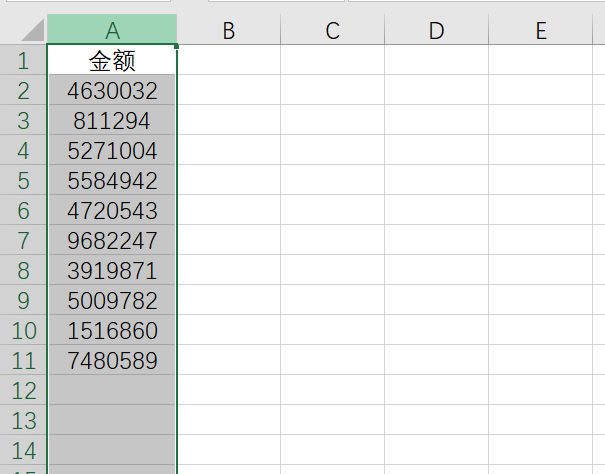Click empty cell A13
This screenshot has height=474, width=605.
click(112, 420)
